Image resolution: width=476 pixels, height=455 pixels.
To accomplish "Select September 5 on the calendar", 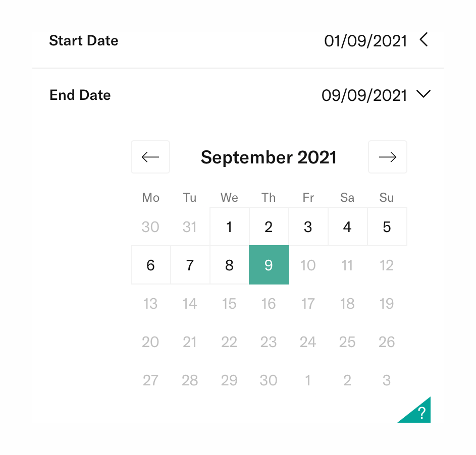I will pyautogui.click(x=387, y=226).
